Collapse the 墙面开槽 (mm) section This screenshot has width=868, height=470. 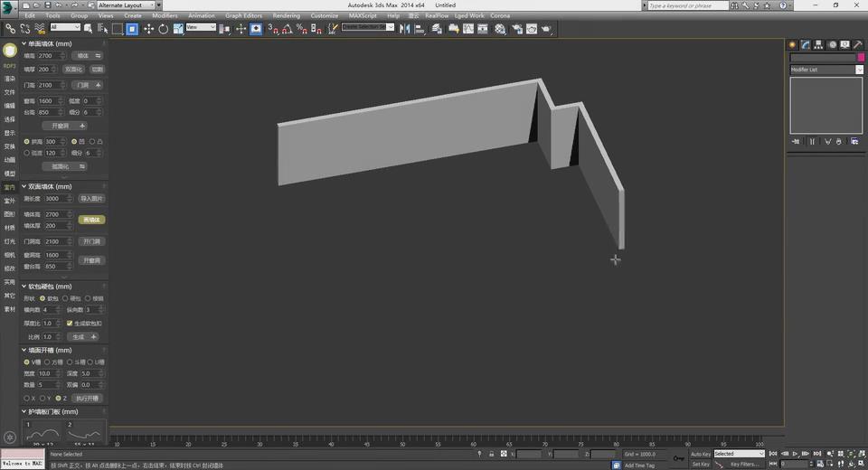24,350
